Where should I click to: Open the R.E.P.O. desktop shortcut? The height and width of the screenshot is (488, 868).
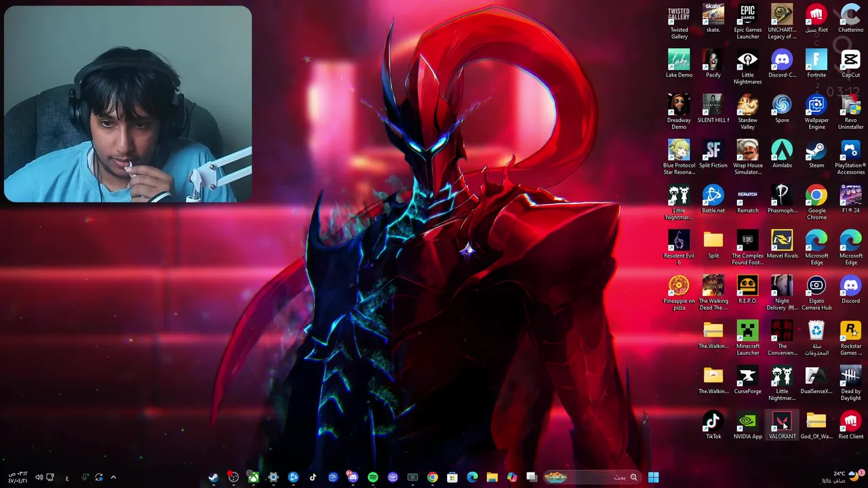(747, 290)
